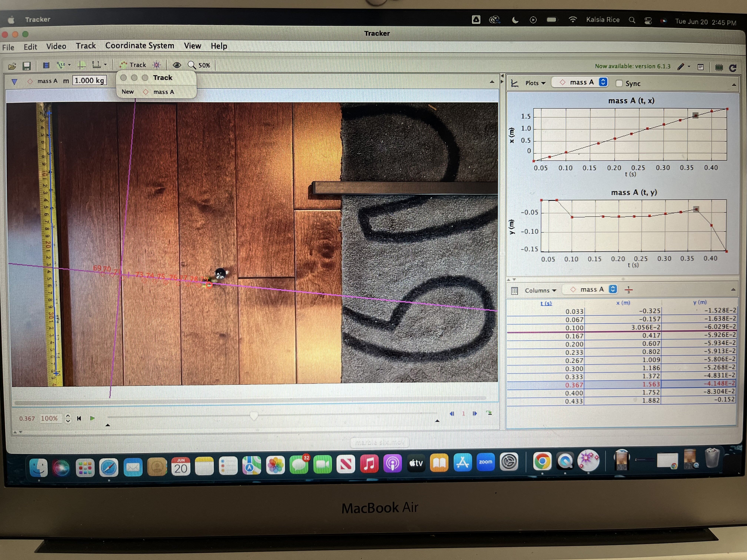
Task: Click the Open file folder icon
Action: (12, 66)
